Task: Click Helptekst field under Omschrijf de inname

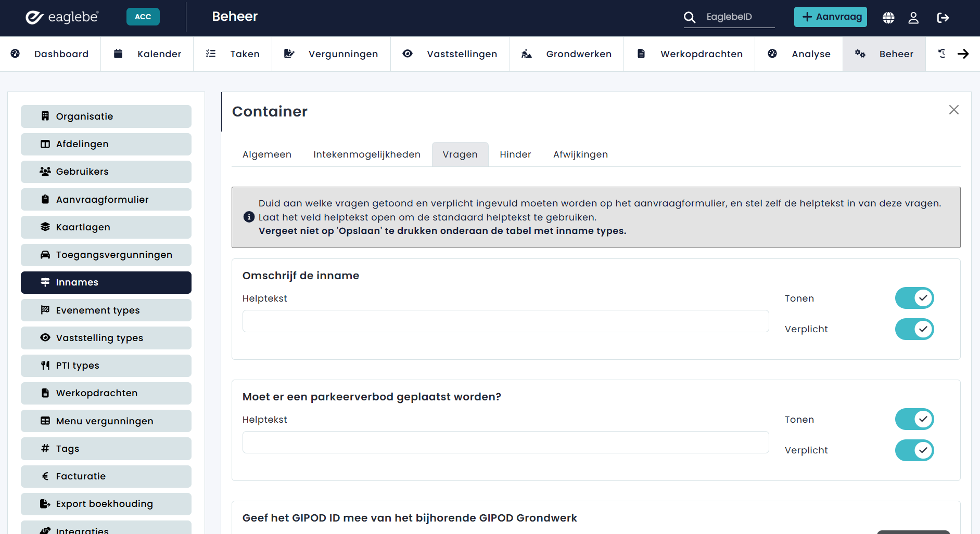Action: [x=505, y=321]
